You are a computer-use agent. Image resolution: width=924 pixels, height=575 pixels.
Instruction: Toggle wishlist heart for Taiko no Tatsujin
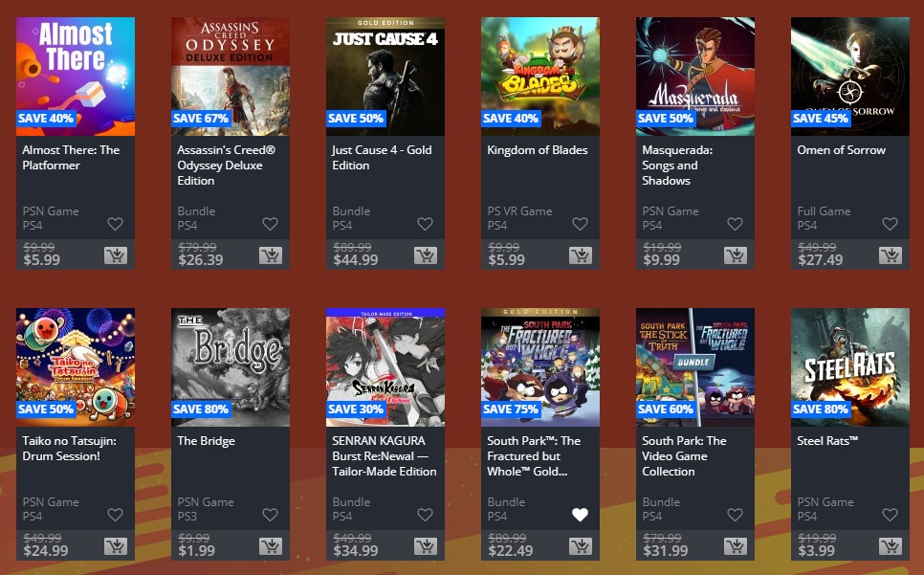coord(115,515)
